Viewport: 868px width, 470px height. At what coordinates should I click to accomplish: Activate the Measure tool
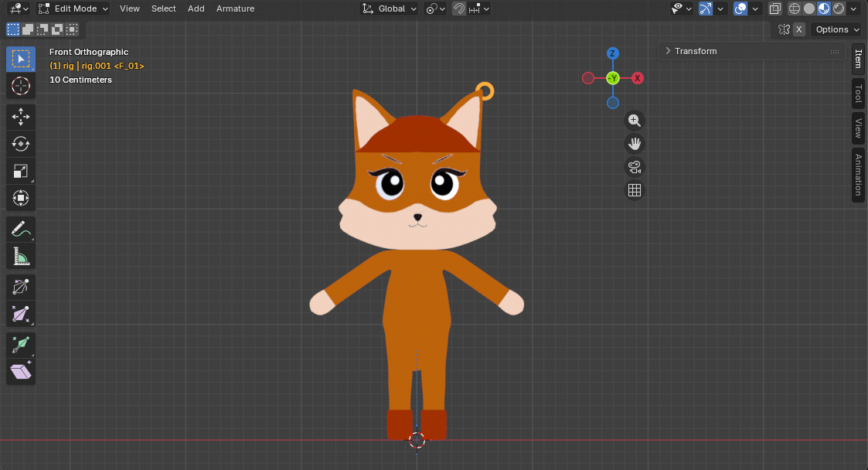[21, 256]
